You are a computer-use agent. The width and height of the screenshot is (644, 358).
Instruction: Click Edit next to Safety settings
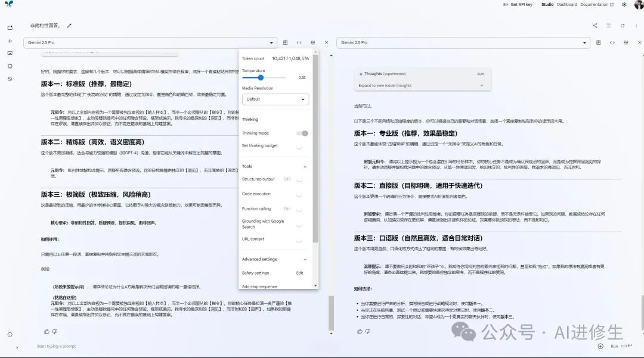point(300,273)
